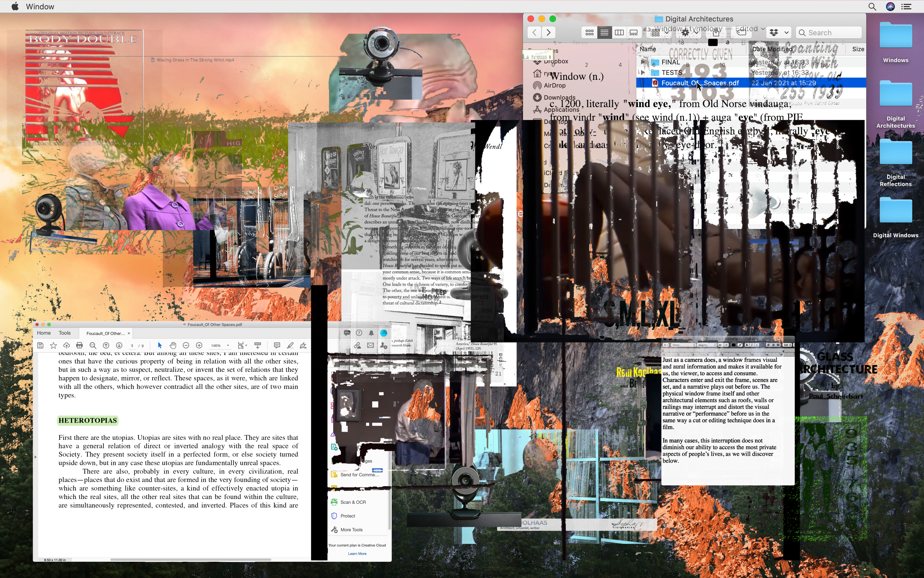Open the Window menu in the menu bar
924x578 pixels.
[40, 7]
